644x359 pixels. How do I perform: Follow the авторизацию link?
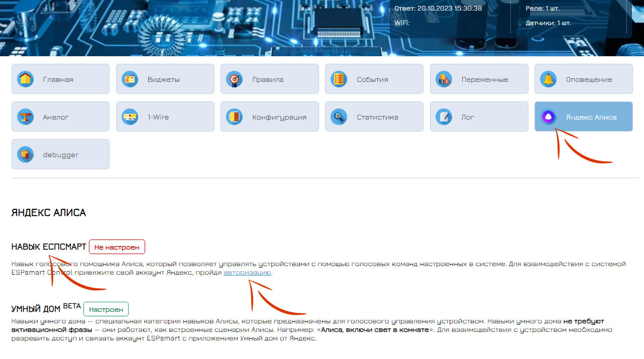click(247, 273)
